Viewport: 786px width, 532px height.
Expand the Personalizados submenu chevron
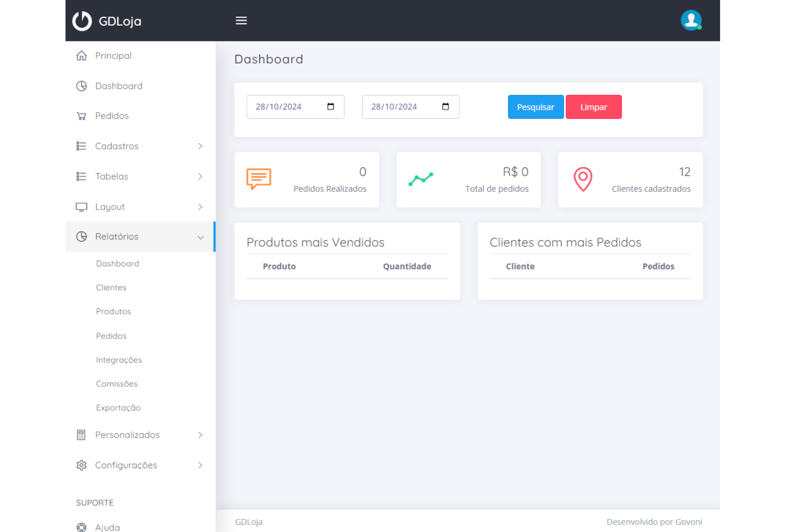pyautogui.click(x=200, y=435)
